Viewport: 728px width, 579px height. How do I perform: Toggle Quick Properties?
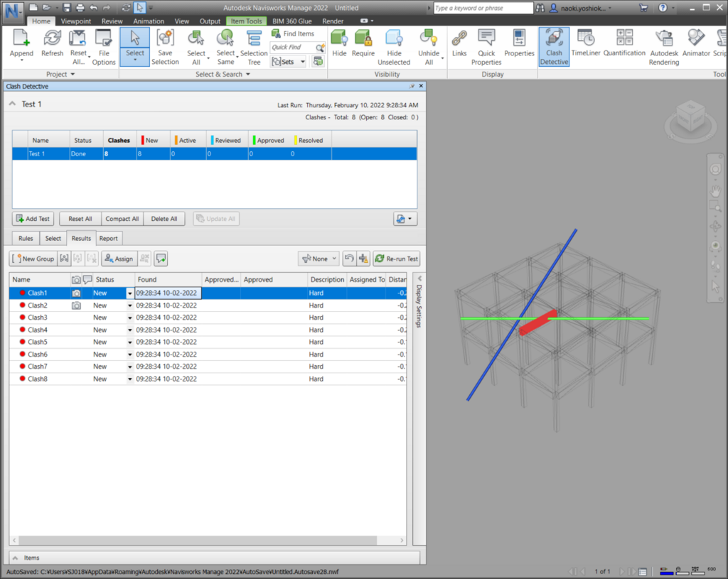tap(486, 46)
